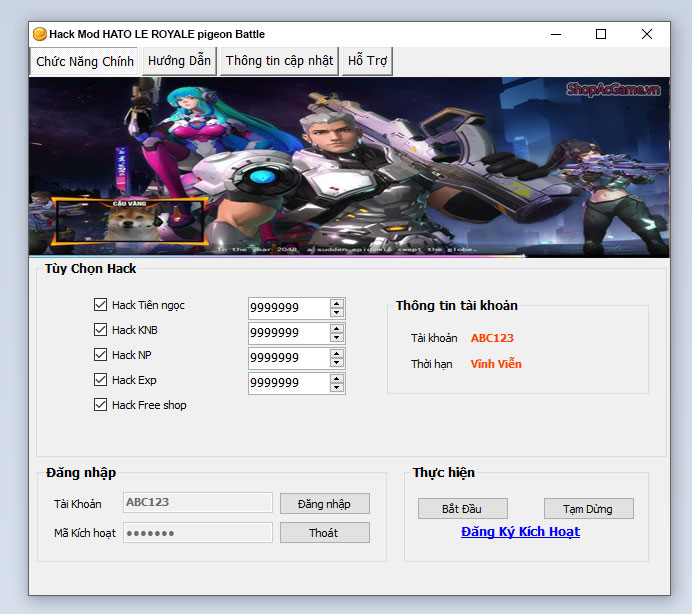
Task: Uncheck the Hack Tiên ngọc checkbox
Action: pyautogui.click(x=100, y=304)
